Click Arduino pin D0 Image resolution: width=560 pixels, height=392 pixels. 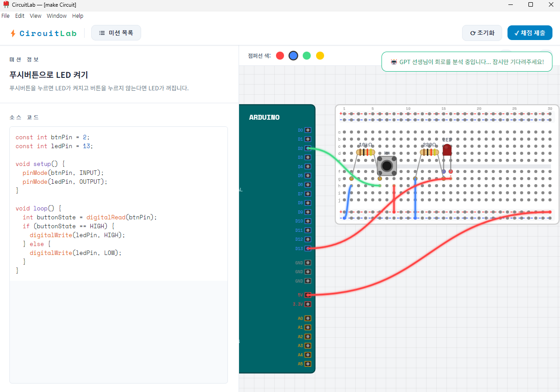308,130
